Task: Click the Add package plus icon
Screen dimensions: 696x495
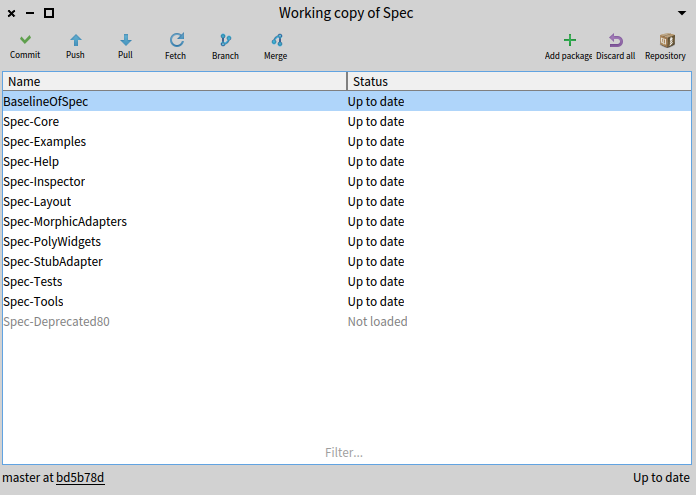Action: pyautogui.click(x=569, y=40)
